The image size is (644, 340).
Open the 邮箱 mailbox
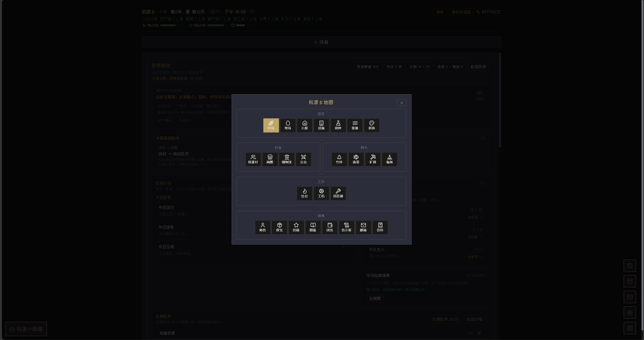click(x=363, y=227)
